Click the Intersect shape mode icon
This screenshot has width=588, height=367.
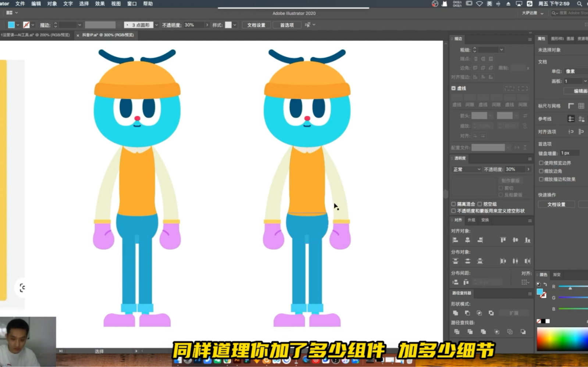coord(479,313)
